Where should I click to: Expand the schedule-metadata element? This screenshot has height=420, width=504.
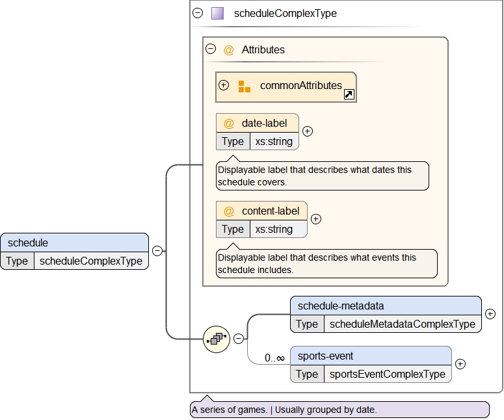(x=490, y=314)
